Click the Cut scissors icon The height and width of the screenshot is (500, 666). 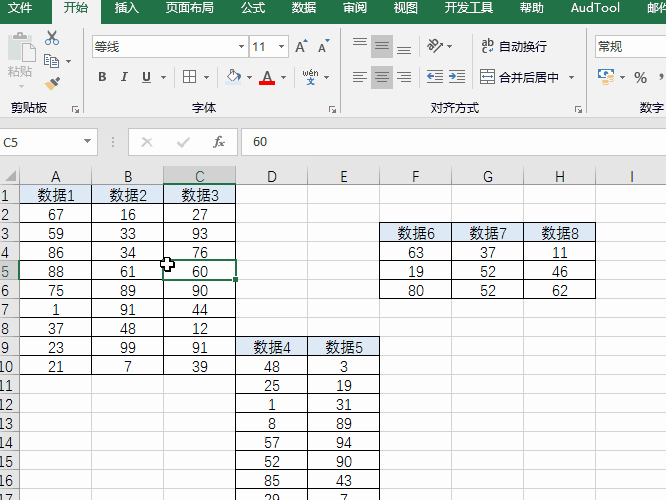pos(52,38)
